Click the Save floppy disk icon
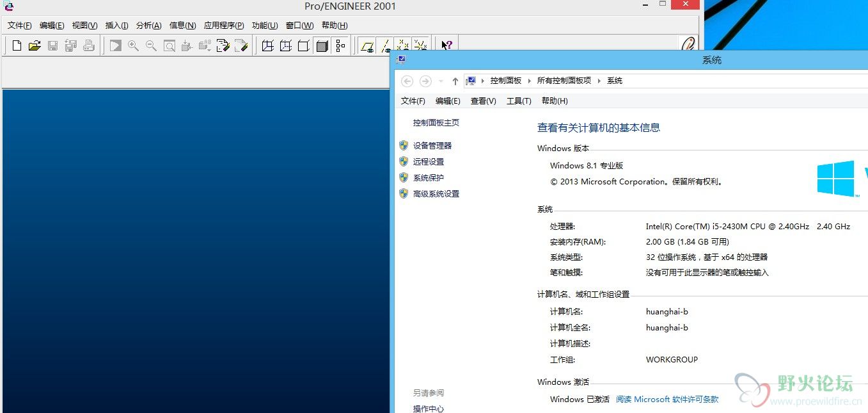 click(53, 45)
